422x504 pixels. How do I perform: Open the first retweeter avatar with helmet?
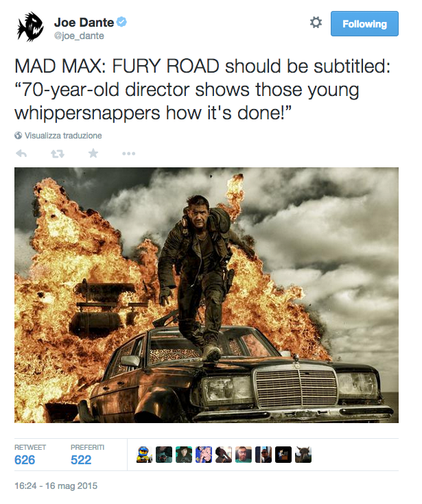144,455
